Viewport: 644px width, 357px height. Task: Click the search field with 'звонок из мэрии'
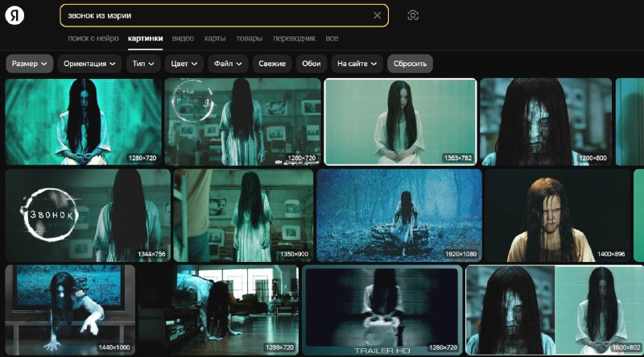225,15
